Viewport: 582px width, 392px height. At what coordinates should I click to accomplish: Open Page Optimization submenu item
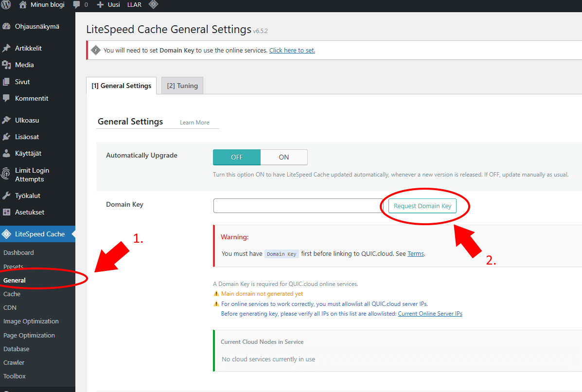click(29, 335)
